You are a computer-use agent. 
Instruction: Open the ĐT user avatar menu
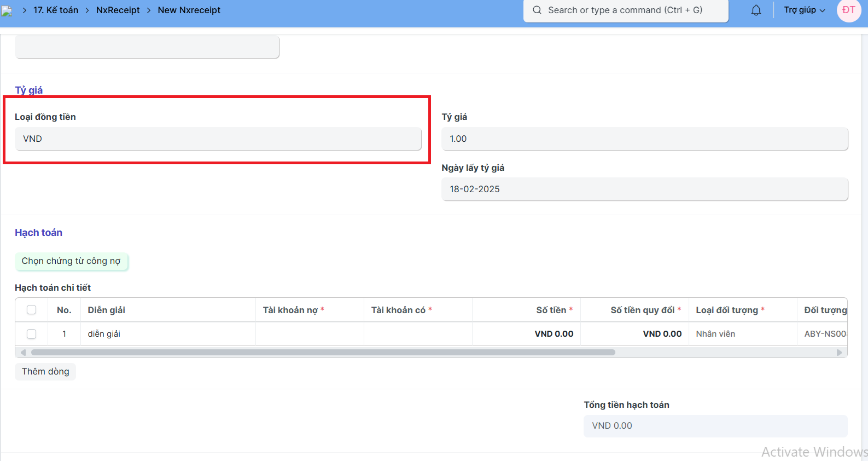[848, 10]
